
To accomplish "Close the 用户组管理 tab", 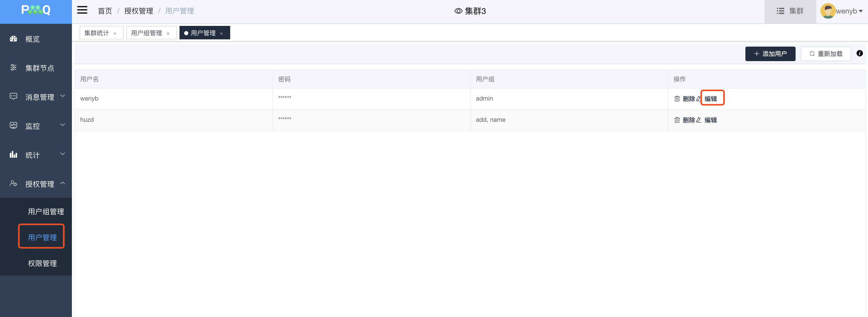I will 168,33.
